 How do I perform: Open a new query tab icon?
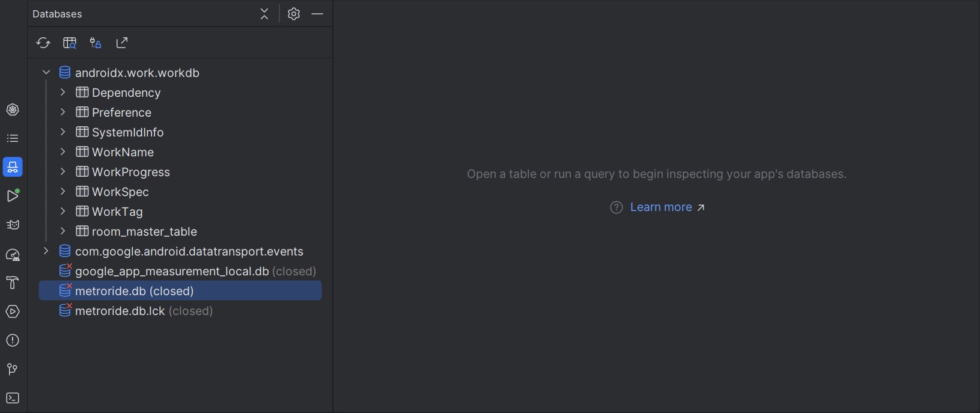pyautogui.click(x=70, y=43)
